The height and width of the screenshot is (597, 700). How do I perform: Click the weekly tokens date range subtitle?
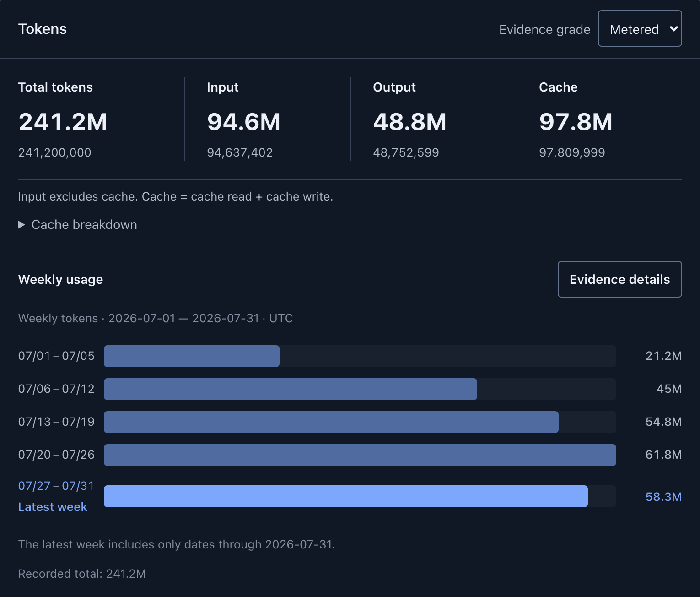(x=156, y=318)
